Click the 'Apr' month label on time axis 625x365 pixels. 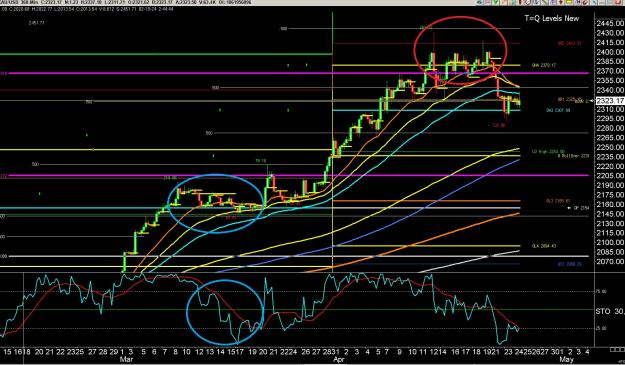[339, 359]
